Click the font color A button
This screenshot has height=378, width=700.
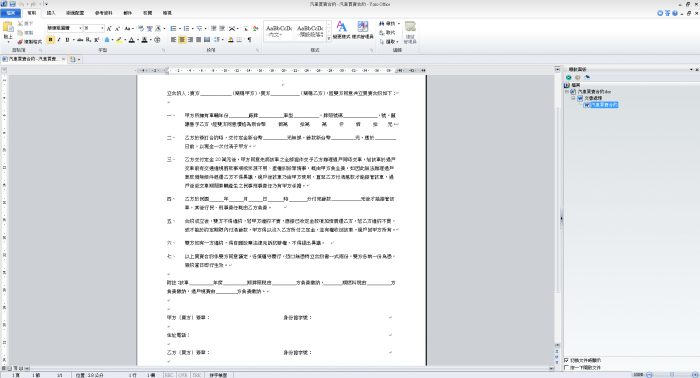tap(132, 40)
